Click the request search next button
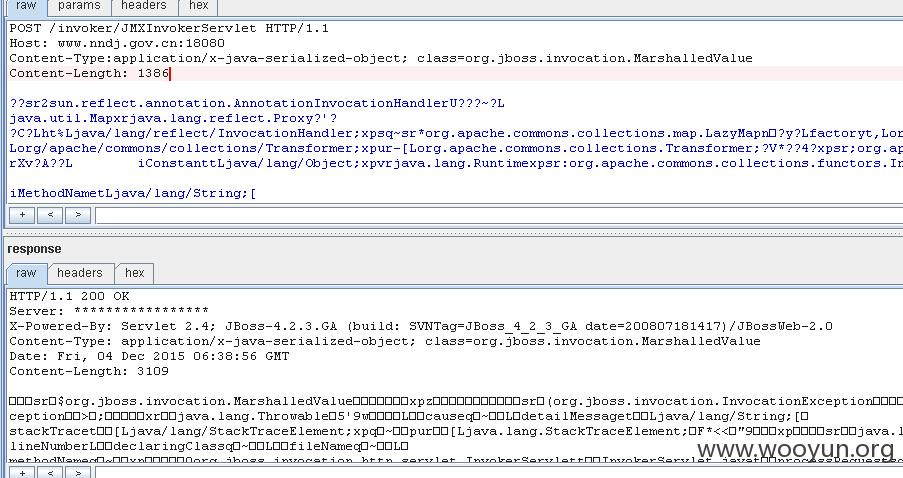The image size is (903, 478). point(78,215)
